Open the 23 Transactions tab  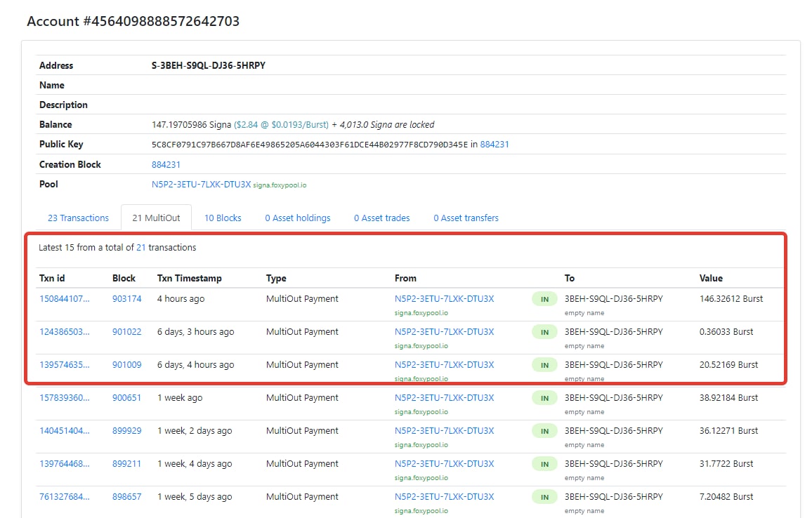click(78, 218)
